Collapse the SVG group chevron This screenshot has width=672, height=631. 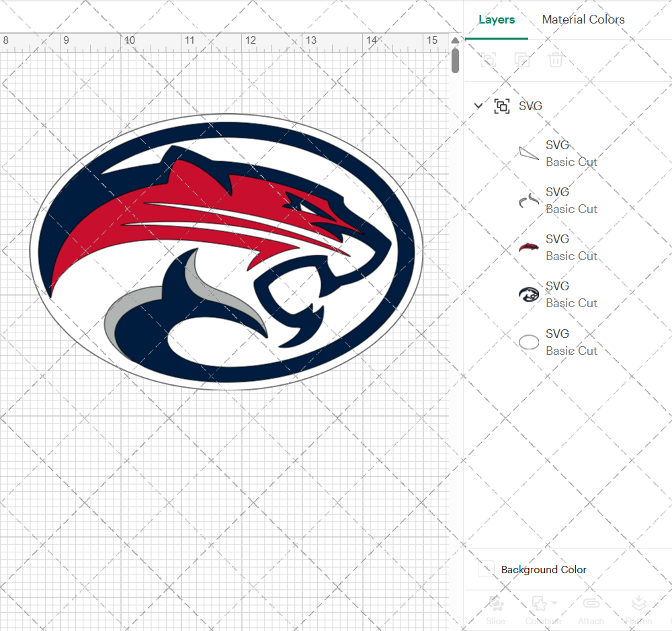478,106
